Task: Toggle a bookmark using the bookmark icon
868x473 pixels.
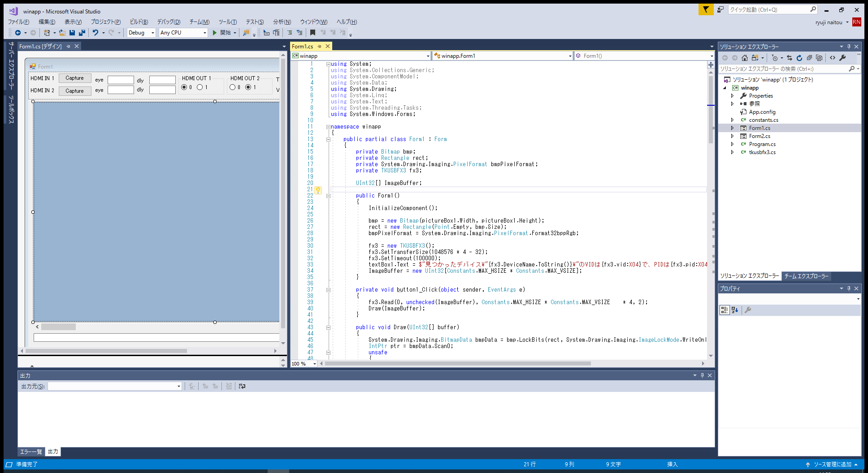Action: 313,33
